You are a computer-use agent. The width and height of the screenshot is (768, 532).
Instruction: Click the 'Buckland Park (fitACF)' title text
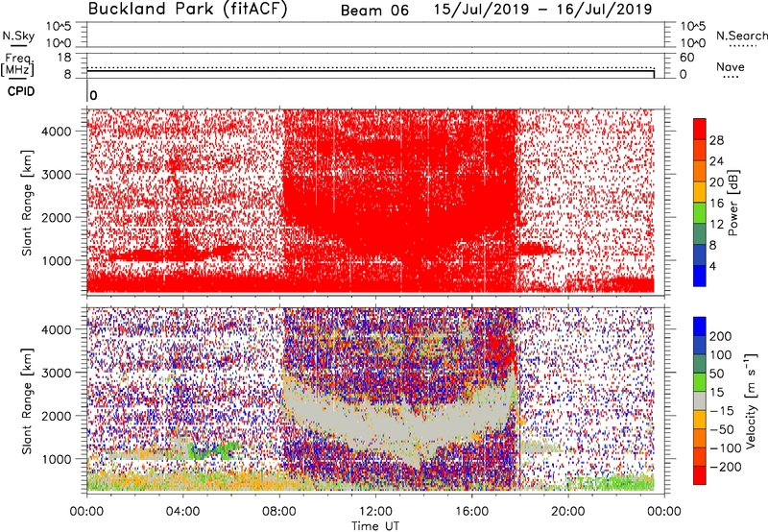pyautogui.click(x=187, y=10)
